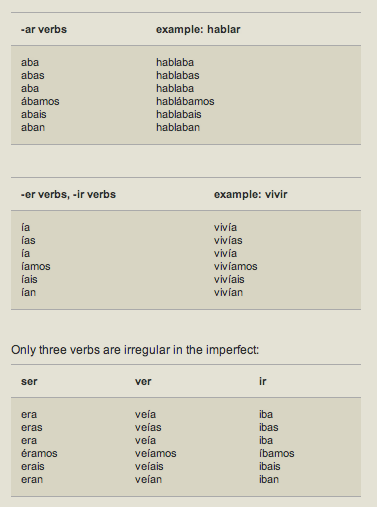377x507 pixels.
Task: Click the word 'hablaban'
Action: tap(178, 127)
